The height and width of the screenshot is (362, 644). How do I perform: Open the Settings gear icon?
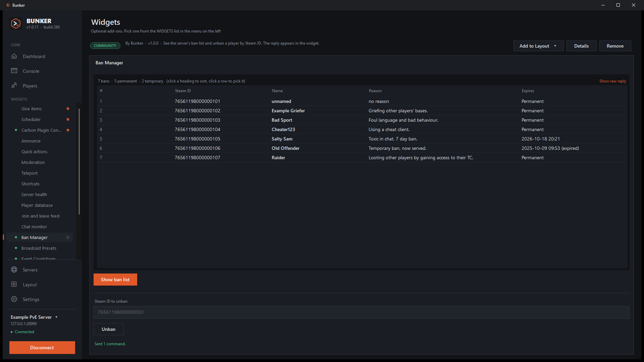pos(14,299)
